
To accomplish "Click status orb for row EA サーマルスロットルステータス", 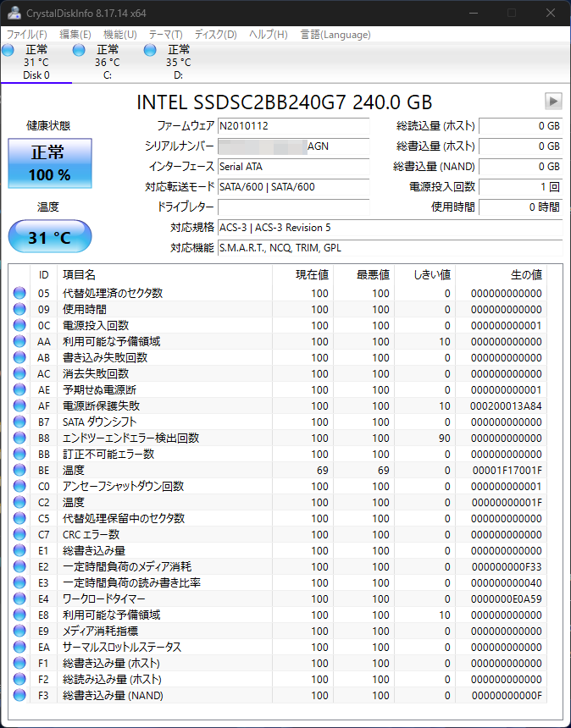I will [19, 647].
